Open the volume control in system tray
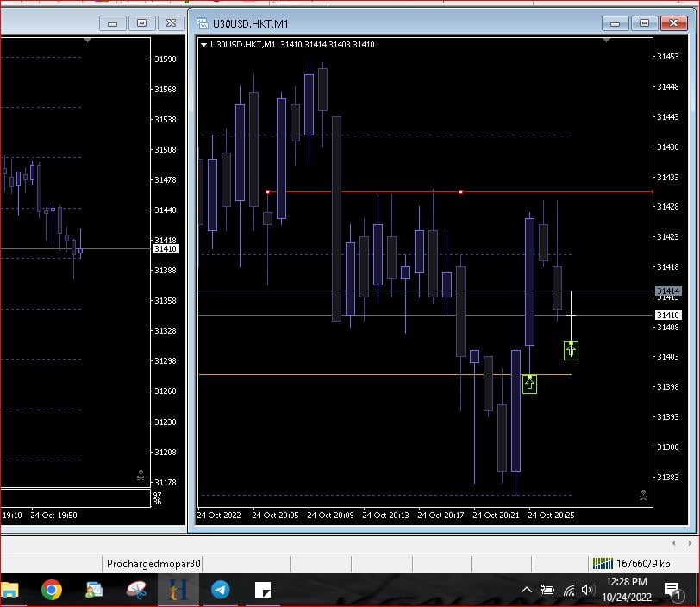The width and height of the screenshot is (700, 607). click(588, 590)
